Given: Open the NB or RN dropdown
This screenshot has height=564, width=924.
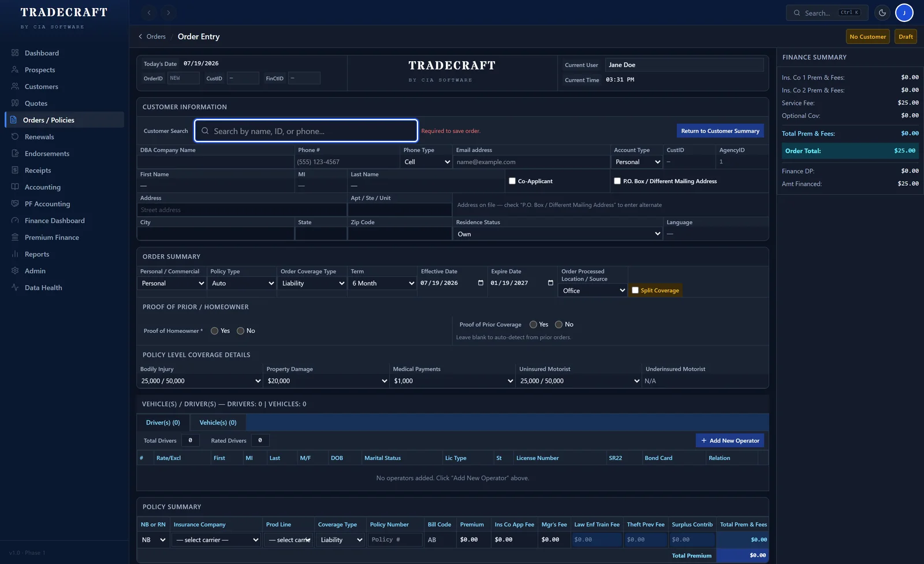Looking at the screenshot, I should [x=154, y=540].
